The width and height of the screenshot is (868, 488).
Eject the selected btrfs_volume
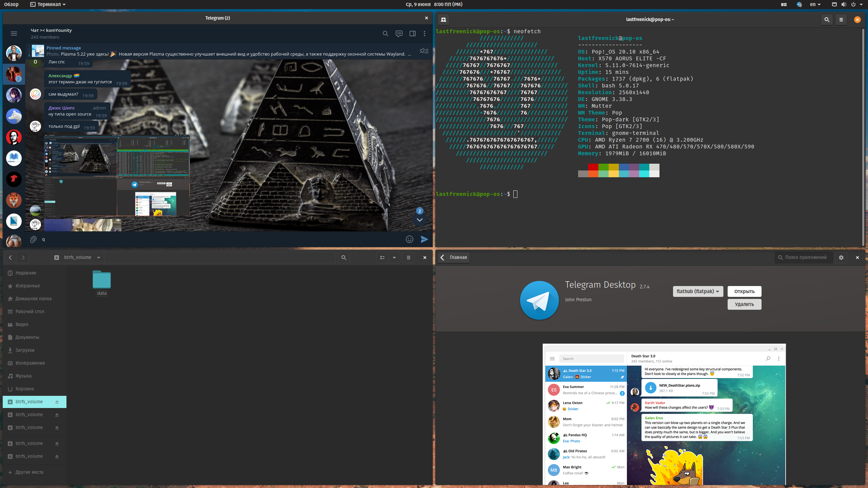pos(57,402)
